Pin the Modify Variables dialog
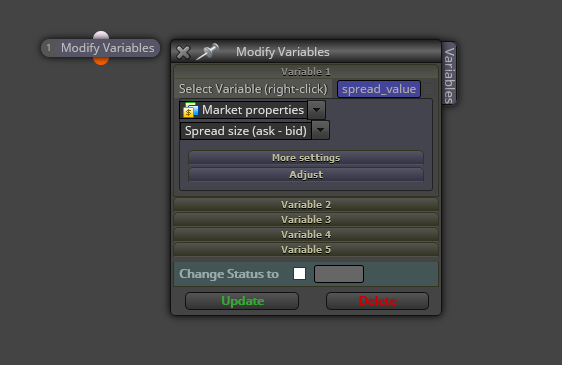562x365 pixels. (x=208, y=52)
